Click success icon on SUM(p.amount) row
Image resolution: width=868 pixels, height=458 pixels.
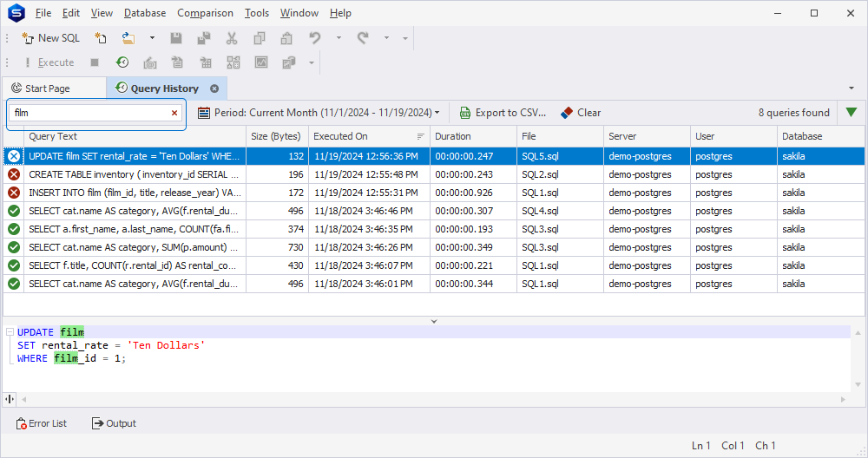[14, 248]
